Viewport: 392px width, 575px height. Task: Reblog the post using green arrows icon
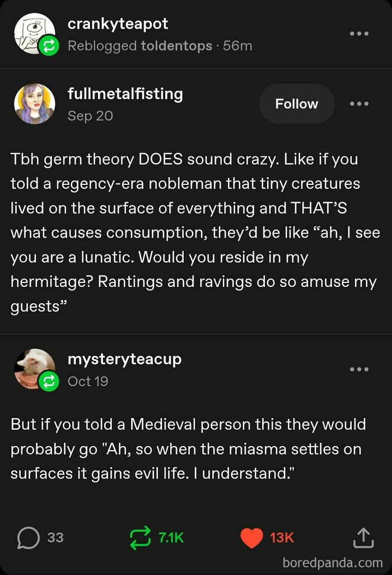[x=139, y=537]
